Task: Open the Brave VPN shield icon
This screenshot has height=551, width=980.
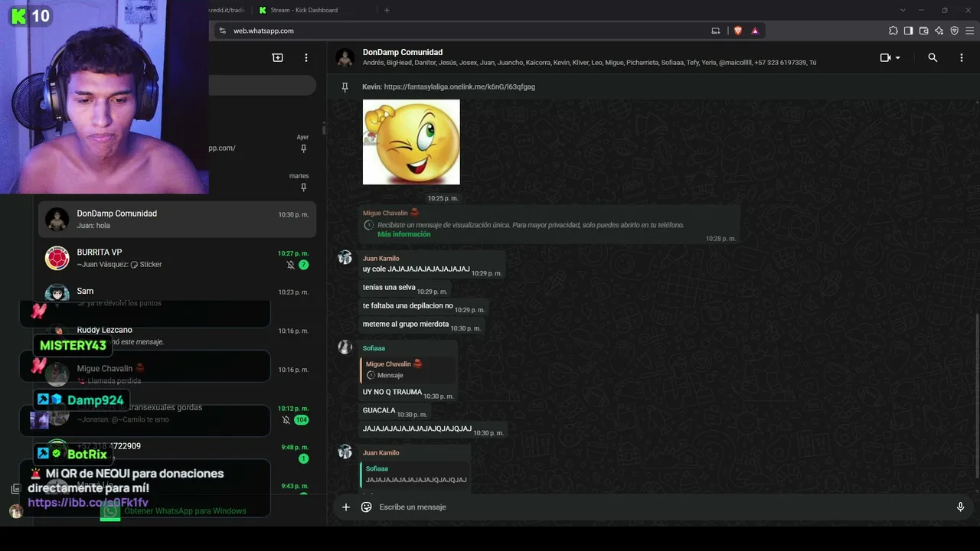Action: click(954, 31)
